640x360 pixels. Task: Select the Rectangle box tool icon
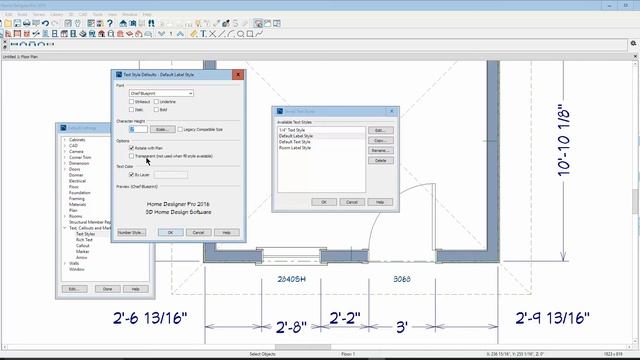(x=250, y=34)
